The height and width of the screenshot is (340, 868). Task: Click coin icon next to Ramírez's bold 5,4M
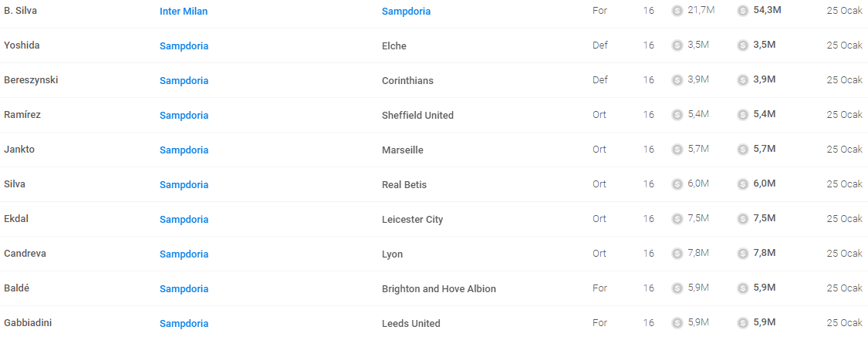[x=743, y=115]
